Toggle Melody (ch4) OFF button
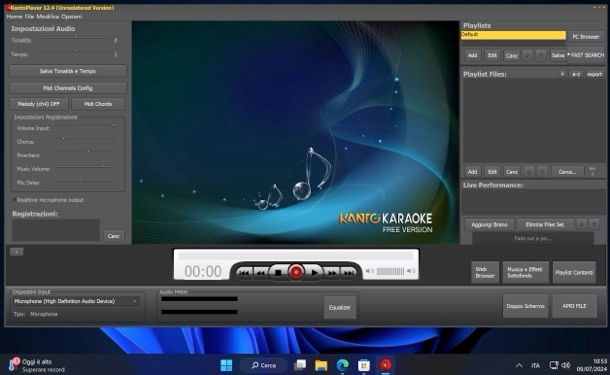 pos(39,104)
